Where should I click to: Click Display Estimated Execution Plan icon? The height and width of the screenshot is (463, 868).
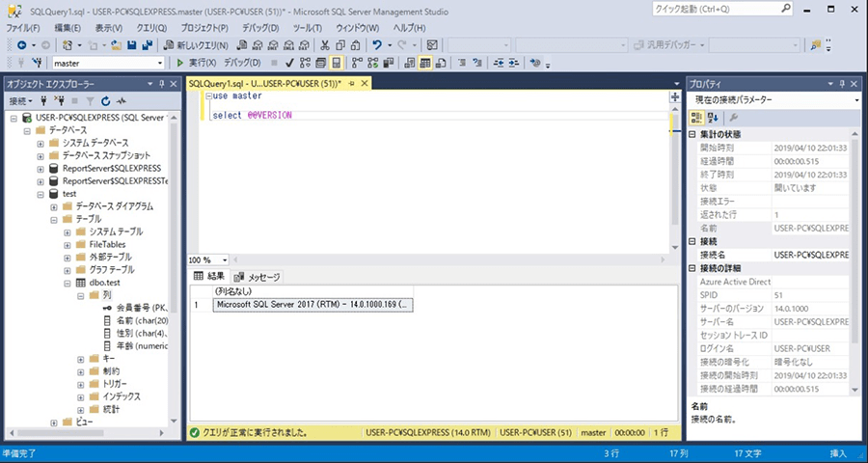coord(305,63)
